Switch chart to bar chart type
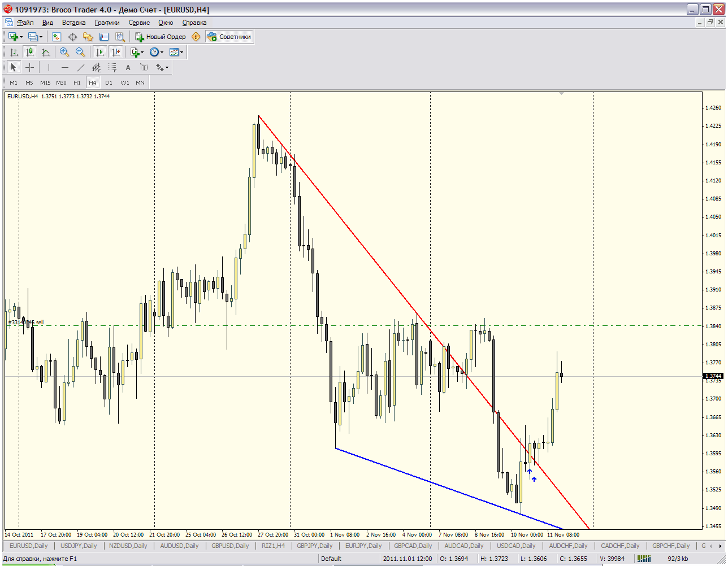Viewport: 728px width, 566px height. click(14, 52)
